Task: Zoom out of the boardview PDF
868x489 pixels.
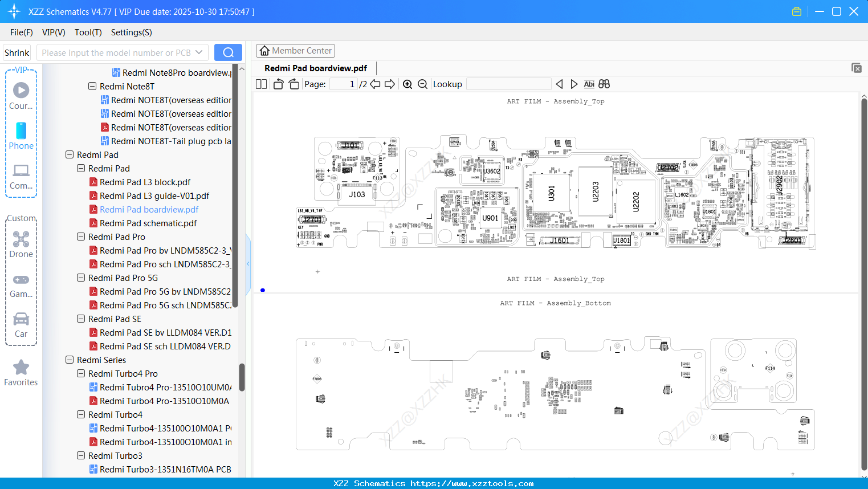Action: coord(422,84)
